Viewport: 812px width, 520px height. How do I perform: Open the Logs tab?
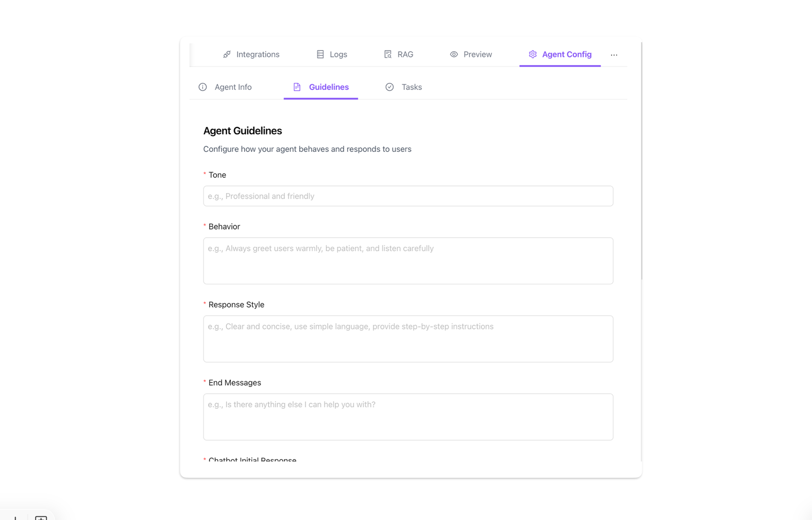tap(338, 54)
